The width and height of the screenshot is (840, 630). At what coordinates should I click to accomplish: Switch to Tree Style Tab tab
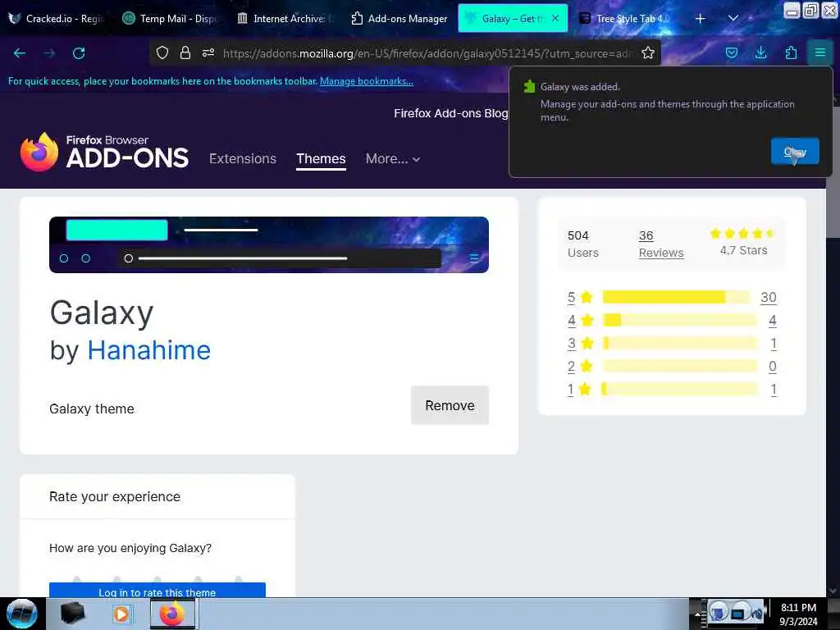[x=624, y=19]
